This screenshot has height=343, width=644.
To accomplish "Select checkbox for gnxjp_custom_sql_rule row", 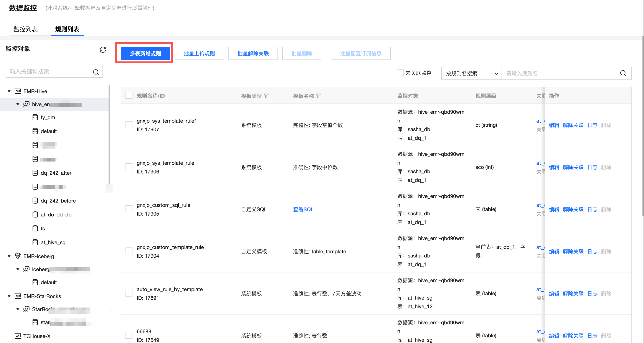I will [129, 209].
